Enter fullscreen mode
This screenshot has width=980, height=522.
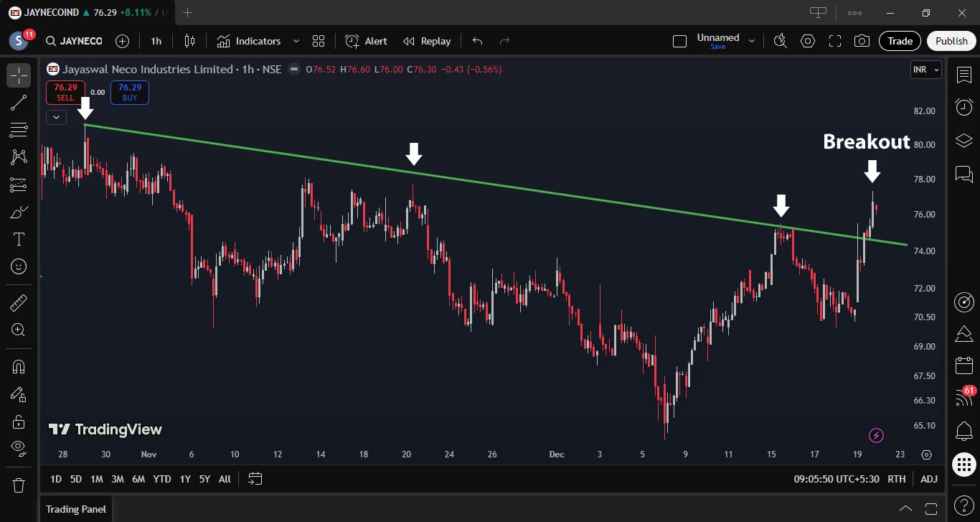point(835,41)
